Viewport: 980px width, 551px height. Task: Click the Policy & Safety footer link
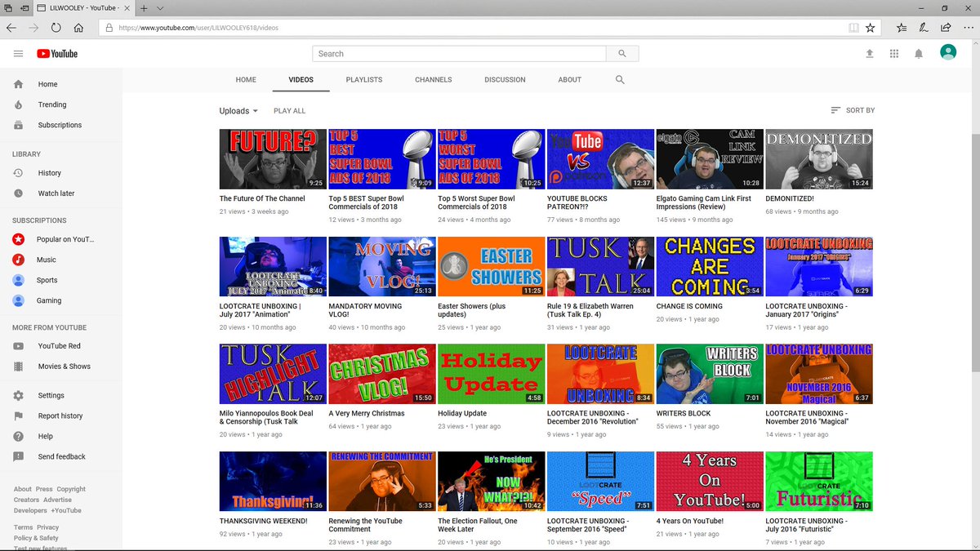[36, 538]
